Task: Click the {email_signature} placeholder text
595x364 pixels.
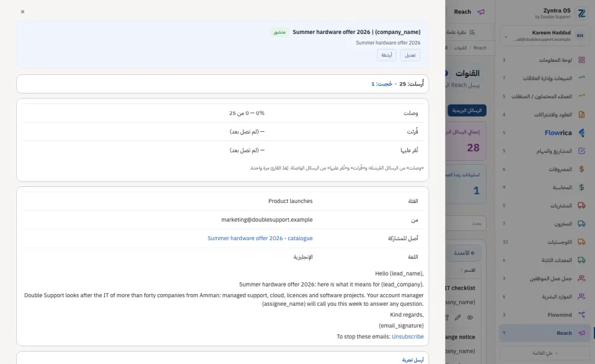Action: (401, 326)
